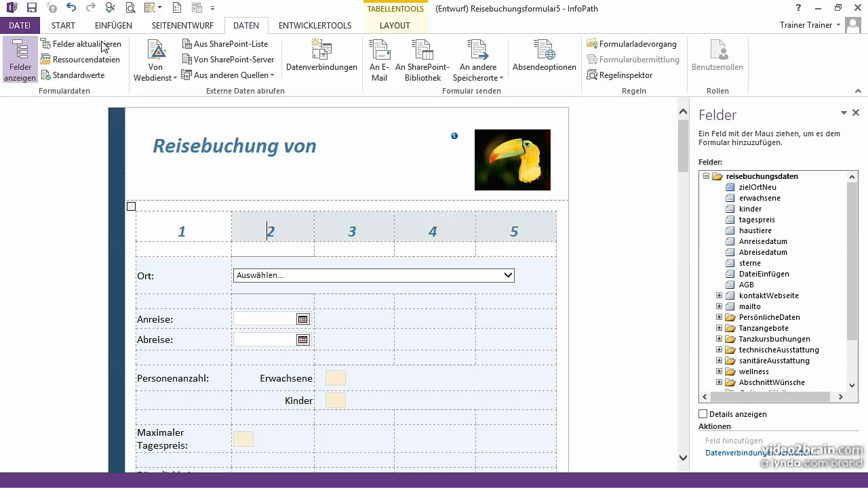This screenshot has width=868, height=488.
Task: Open the Abreise calendar picker
Action: [302, 340]
